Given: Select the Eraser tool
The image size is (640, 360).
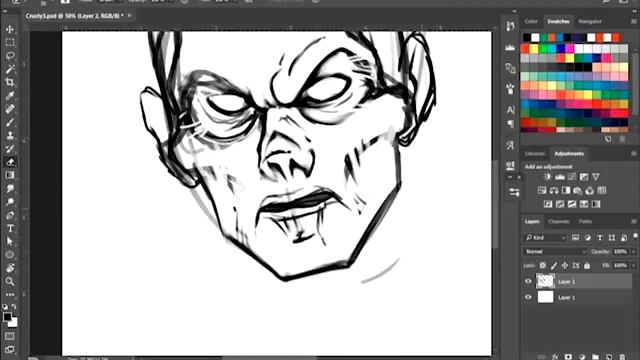Looking at the screenshot, I should tap(10, 162).
